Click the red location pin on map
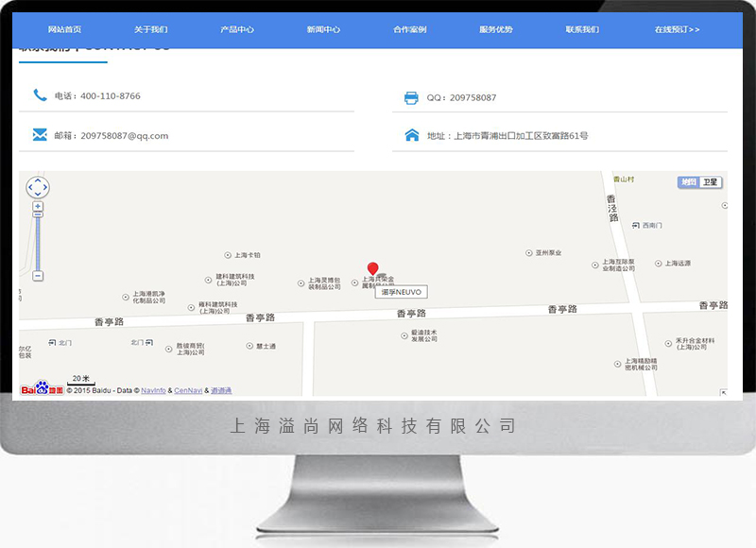This screenshot has width=756, height=548. pyautogui.click(x=372, y=270)
